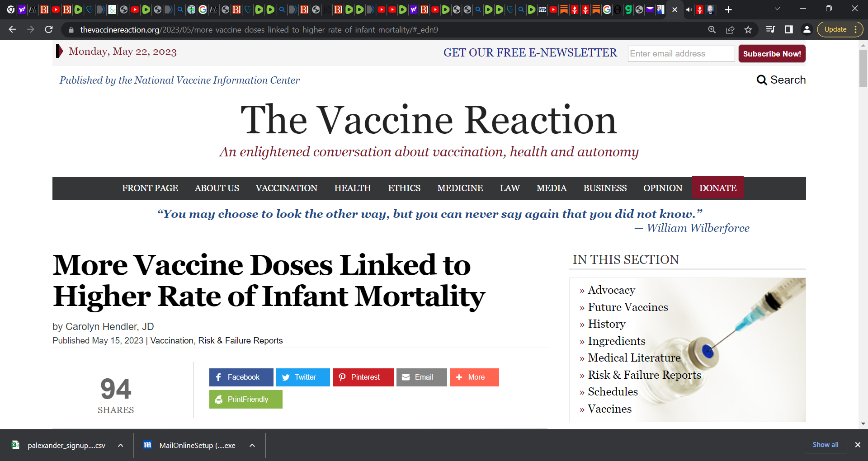Screen dimensions: 868x461
Task: Open the LAW menu item
Action: [510, 188]
